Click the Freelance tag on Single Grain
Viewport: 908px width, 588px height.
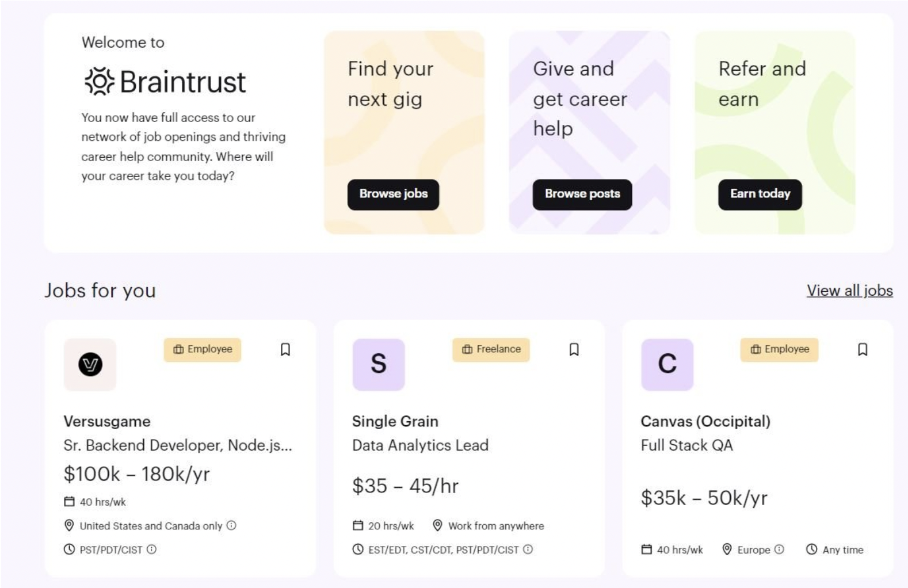click(491, 350)
